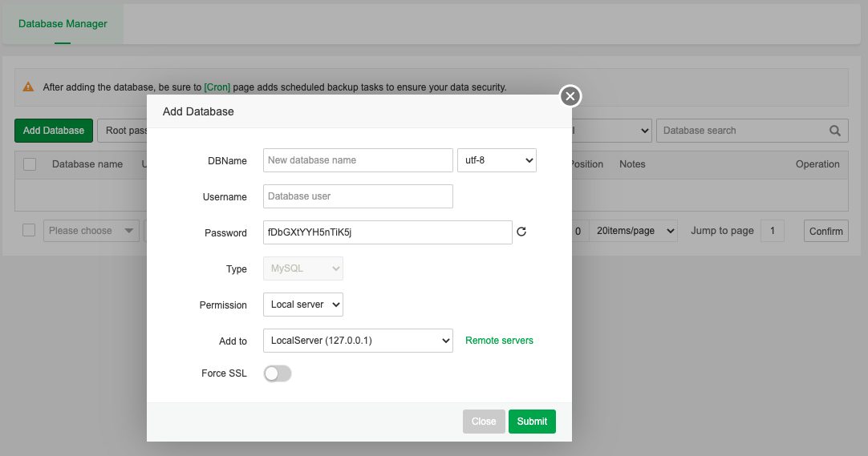Click the Confirm button beside page jump
This screenshot has width=868, height=456.
[x=825, y=231]
